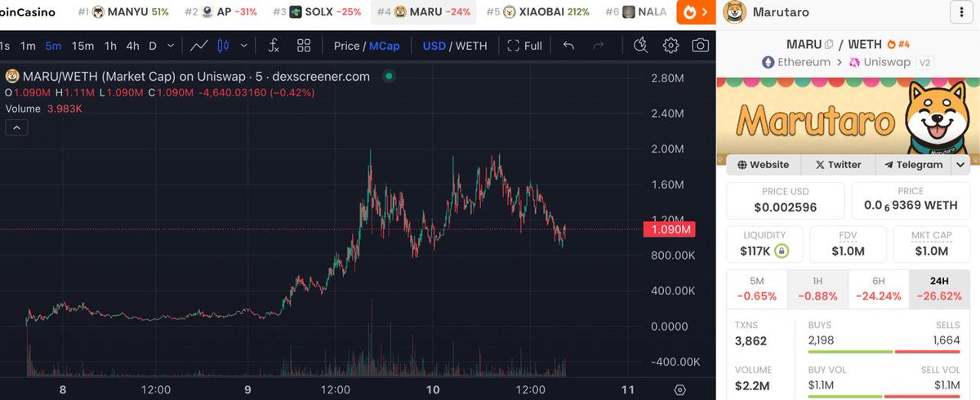The width and height of the screenshot is (980, 400).
Task: Click the chart axis settings icon bottom right
Action: [679, 390]
